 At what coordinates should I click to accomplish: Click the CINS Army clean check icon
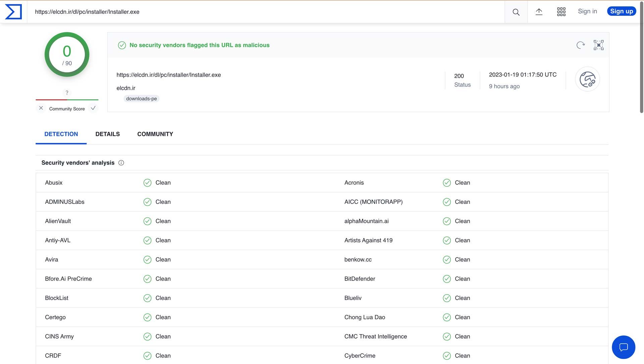click(x=147, y=336)
